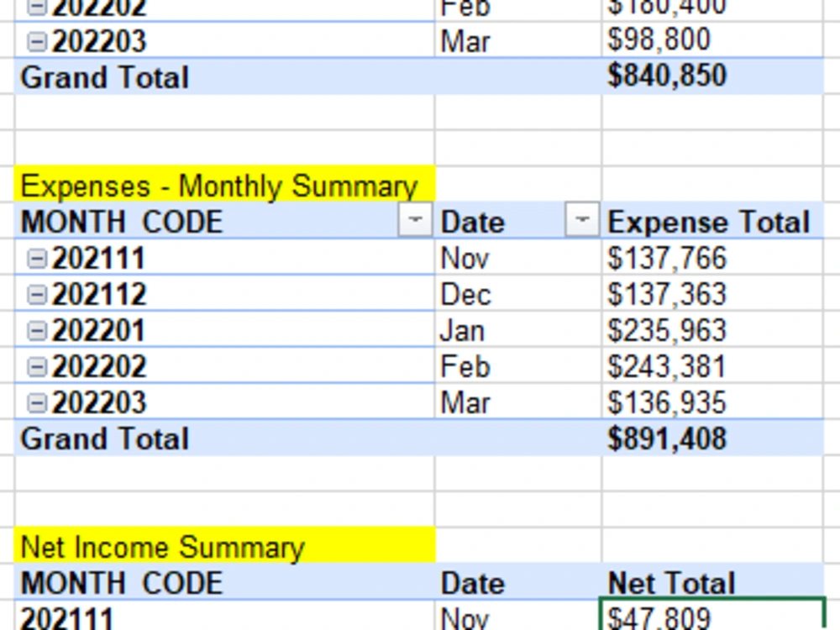Viewport: 840px width, 630px height.
Task: Click the Net Income Summary title
Action: click(224, 547)
